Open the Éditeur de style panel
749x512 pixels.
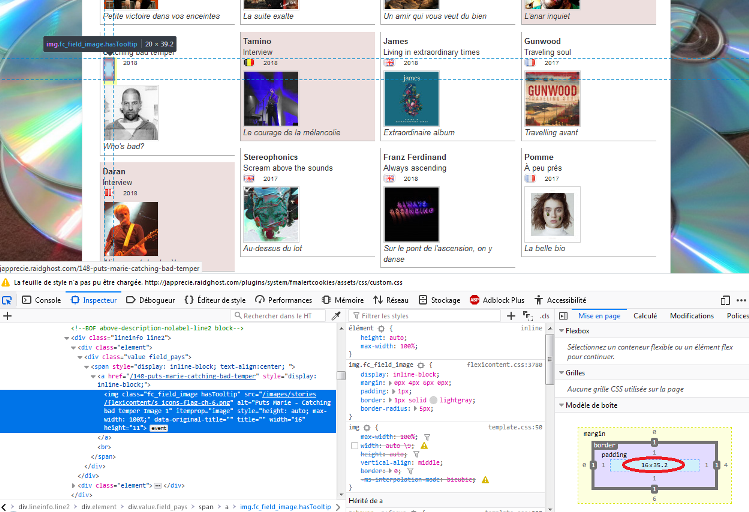(x=215, y=300)
